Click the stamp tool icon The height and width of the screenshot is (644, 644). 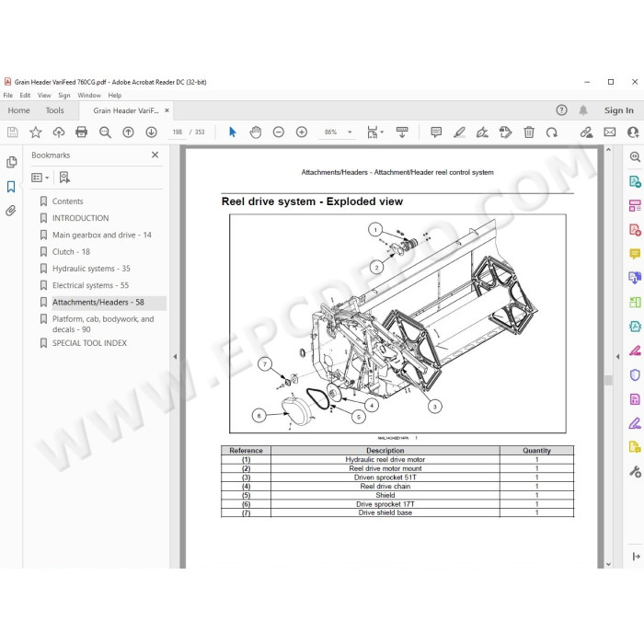tap(505, 132)
